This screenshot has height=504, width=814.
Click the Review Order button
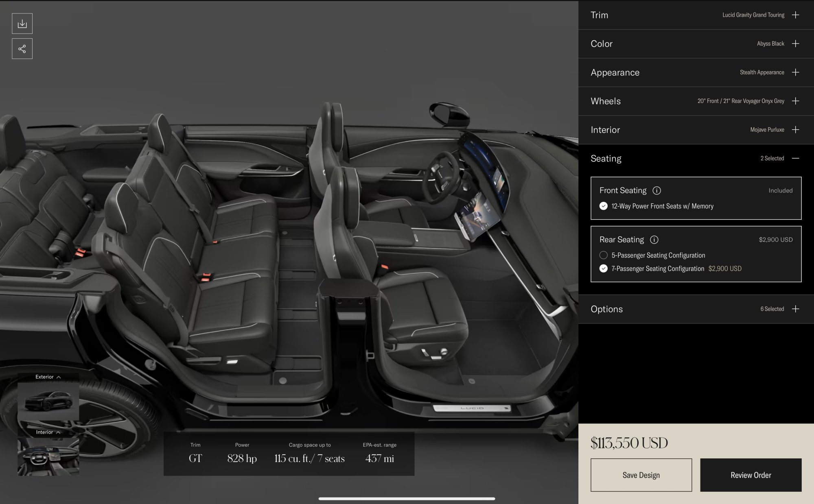pyautogui.click(x=751, y=475)
